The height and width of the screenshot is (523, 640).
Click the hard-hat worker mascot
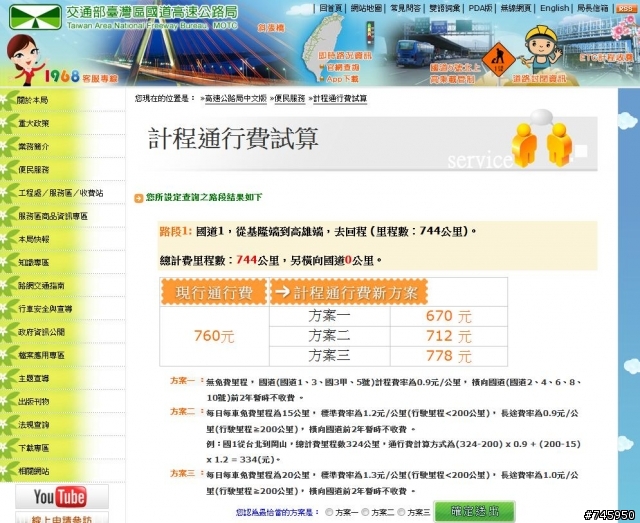[541, 49]
